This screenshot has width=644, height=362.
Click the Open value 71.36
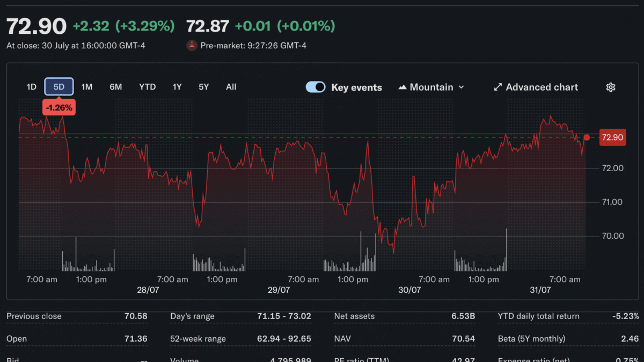click(136, 339)
